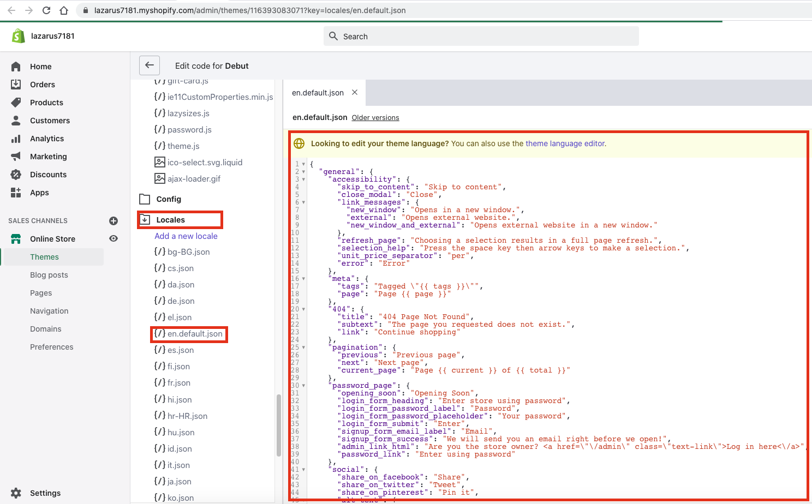Click the Discounts badge icon
The height and width of the screenshot is (504, 812).
(x=16, y=175)
